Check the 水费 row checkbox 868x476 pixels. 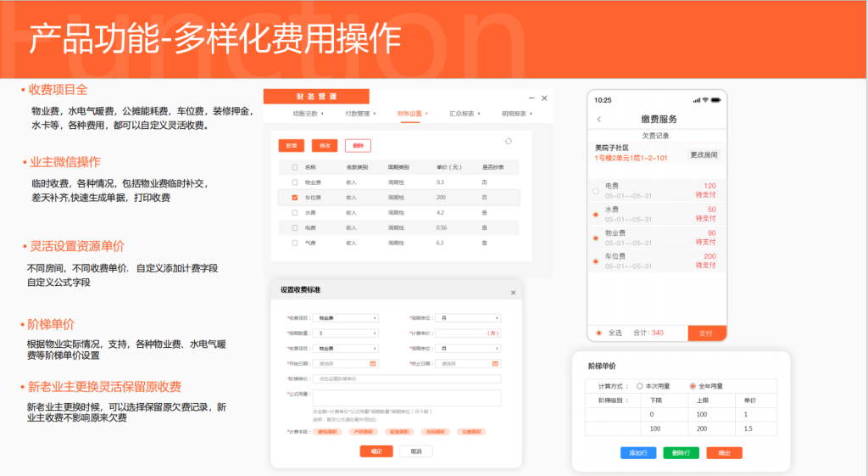pos(294,213)
